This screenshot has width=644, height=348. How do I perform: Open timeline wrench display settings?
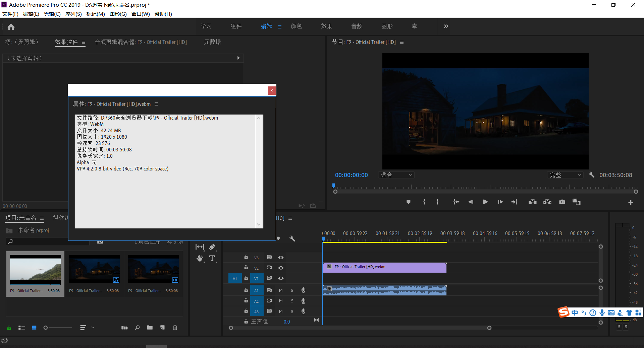click(x=292, y=238)
